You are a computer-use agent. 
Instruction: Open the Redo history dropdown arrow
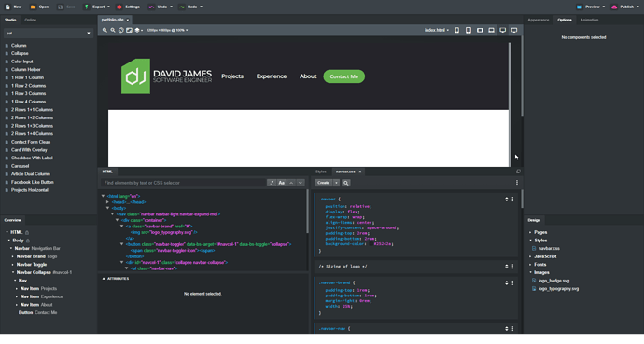click(201, 7)
